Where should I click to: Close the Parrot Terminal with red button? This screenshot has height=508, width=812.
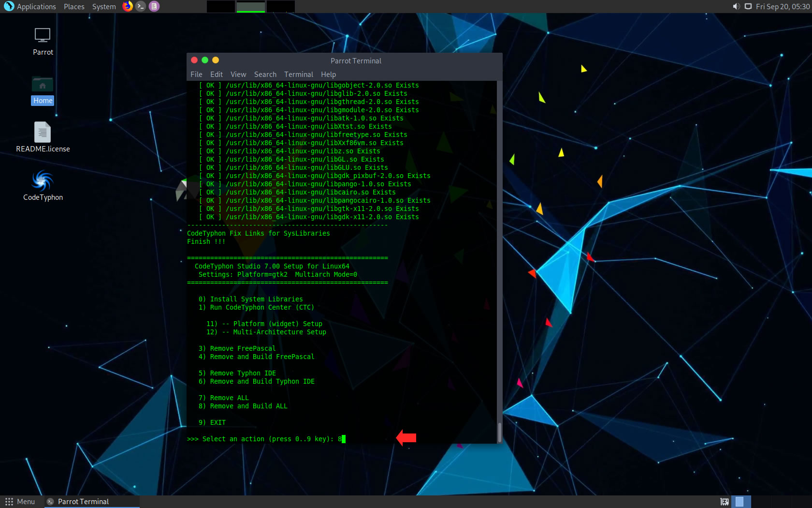point(194,60)
